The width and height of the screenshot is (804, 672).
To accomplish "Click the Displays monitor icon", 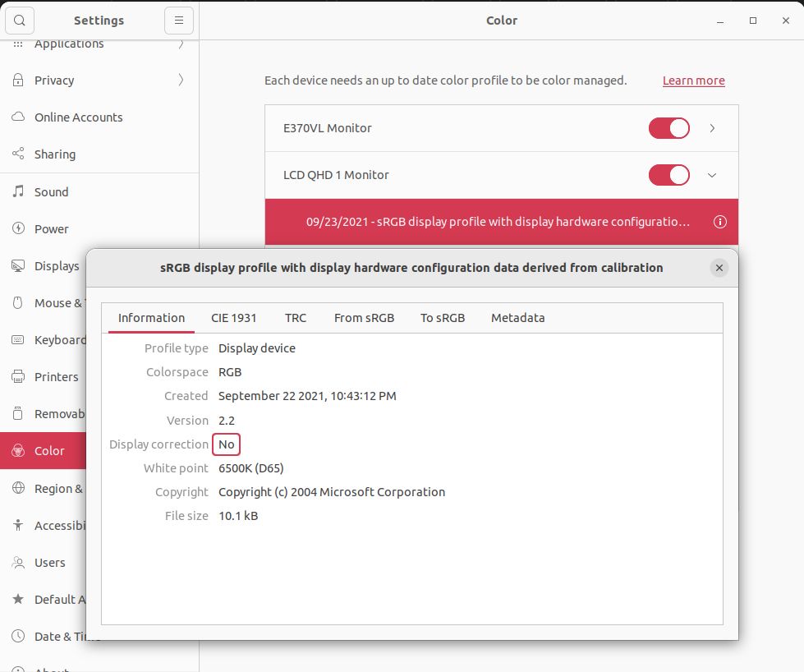I will [x=18, y=265].
